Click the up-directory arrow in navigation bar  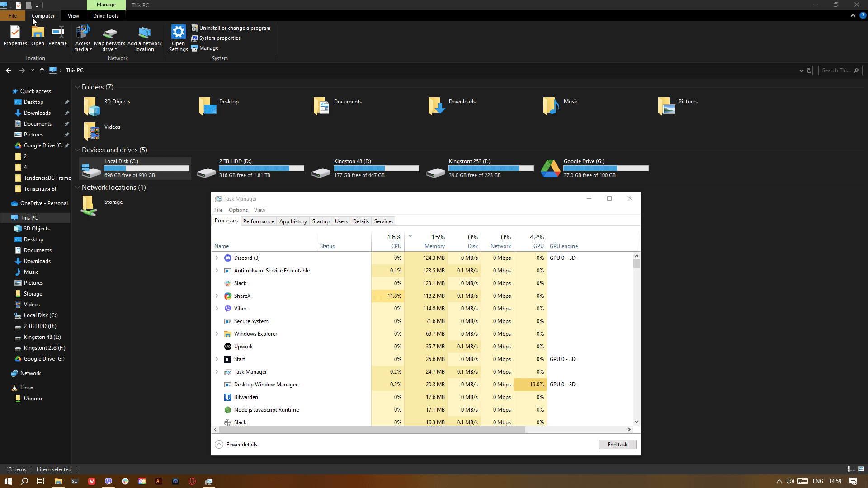[x=42, y=70]
